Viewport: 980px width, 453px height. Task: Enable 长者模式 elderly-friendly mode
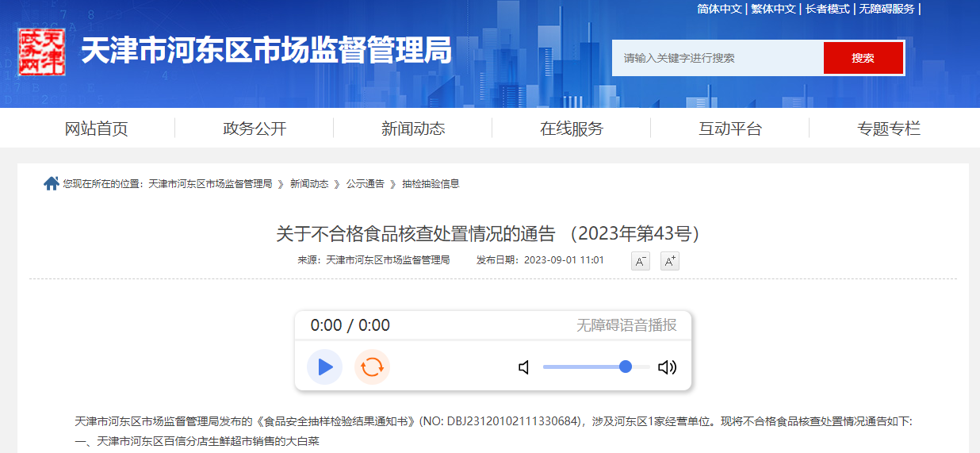point(827,9)
